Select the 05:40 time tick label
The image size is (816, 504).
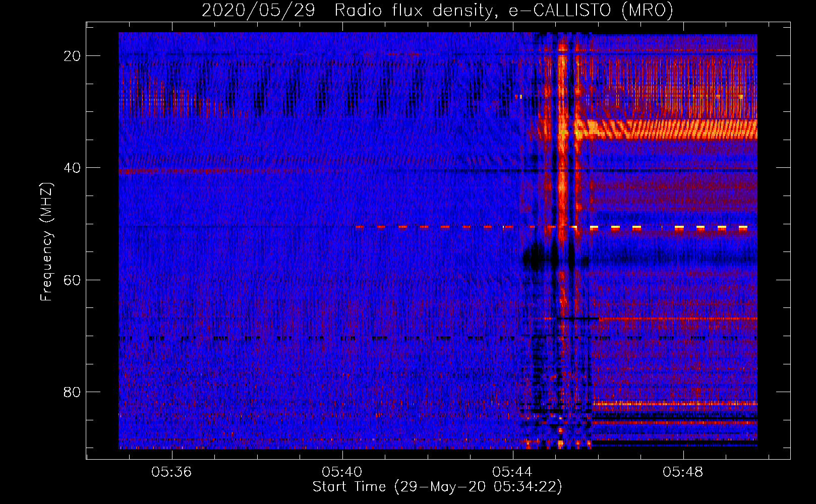pyautogui.click(x=342, y=472)
